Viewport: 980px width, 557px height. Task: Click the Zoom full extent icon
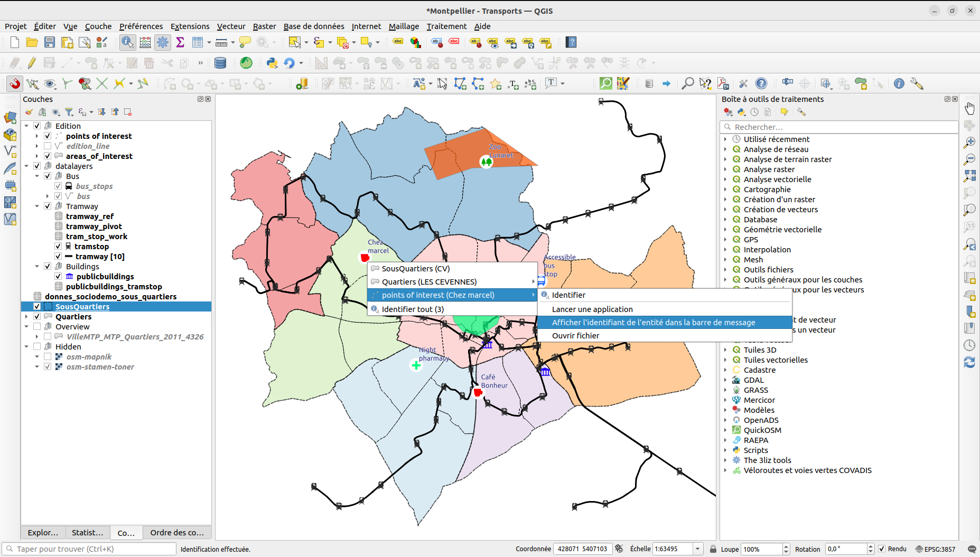969,176
